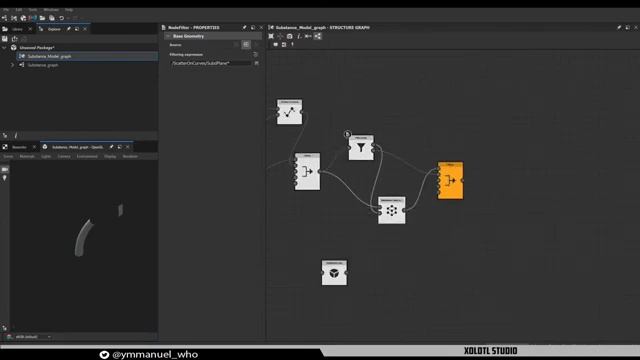640x360 pixels.
Task: Open the Help menu
Action: pos(69,9)
